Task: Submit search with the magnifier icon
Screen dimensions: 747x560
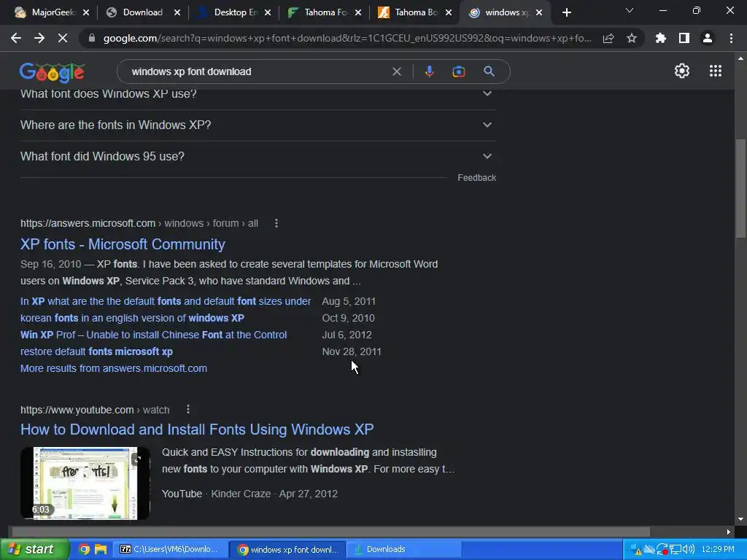Action: [489, 71]
